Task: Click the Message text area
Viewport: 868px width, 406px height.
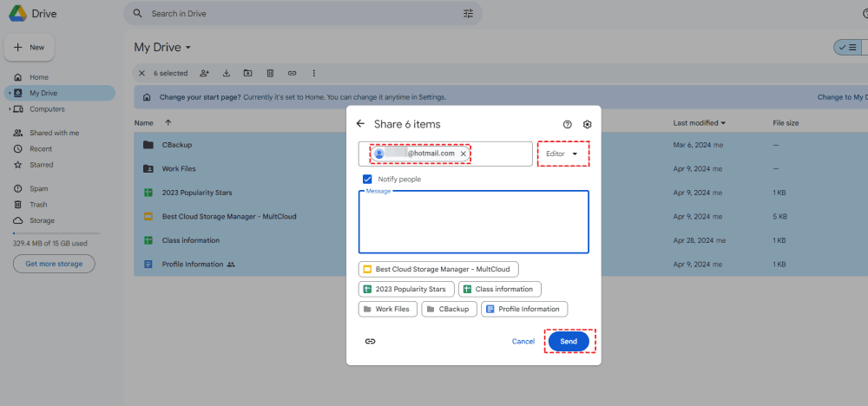Action: [474, 222]
